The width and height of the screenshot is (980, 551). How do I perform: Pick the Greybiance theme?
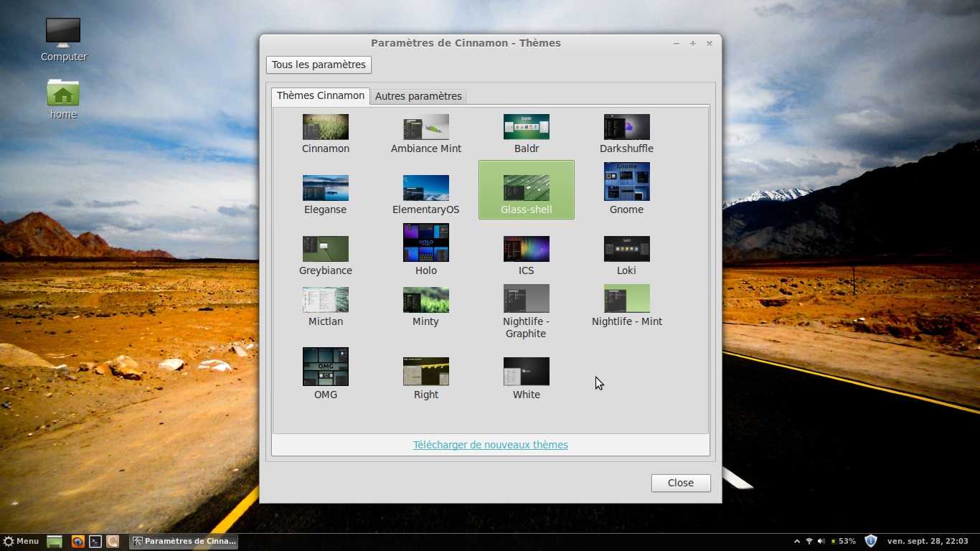326,256
